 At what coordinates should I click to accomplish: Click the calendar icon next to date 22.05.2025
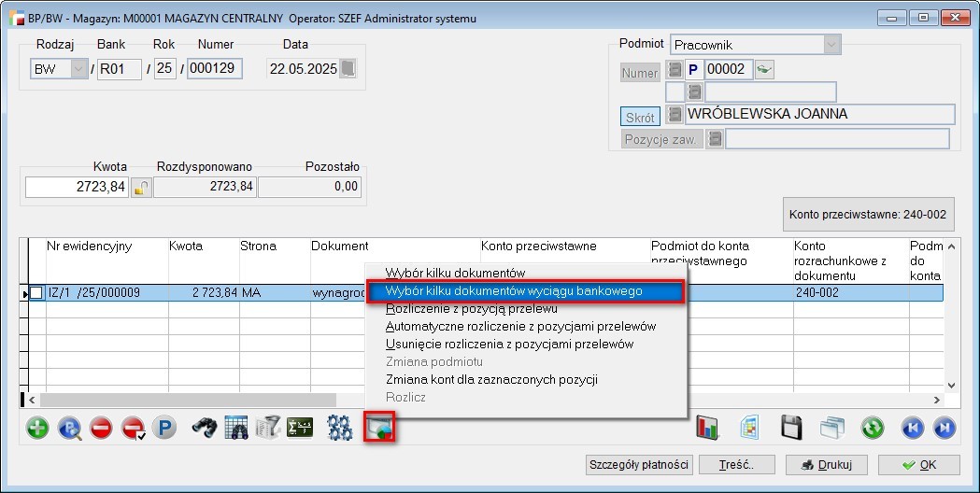coord(348,69)
